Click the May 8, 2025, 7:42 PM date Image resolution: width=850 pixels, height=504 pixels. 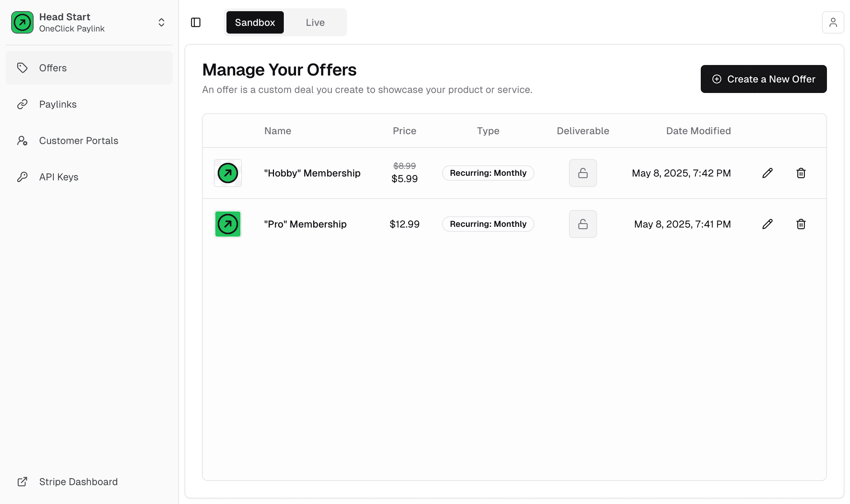tap(681, 173)
